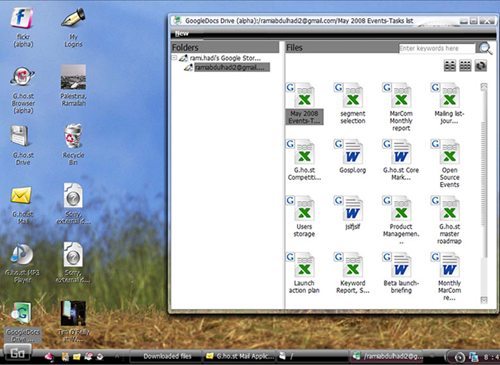Click the taskbar clock

492,357
